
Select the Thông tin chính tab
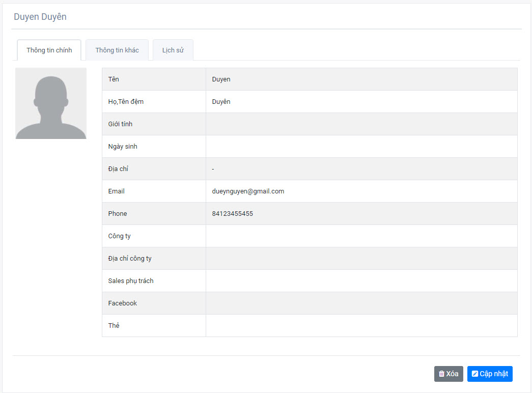click(x=49, y=50)
